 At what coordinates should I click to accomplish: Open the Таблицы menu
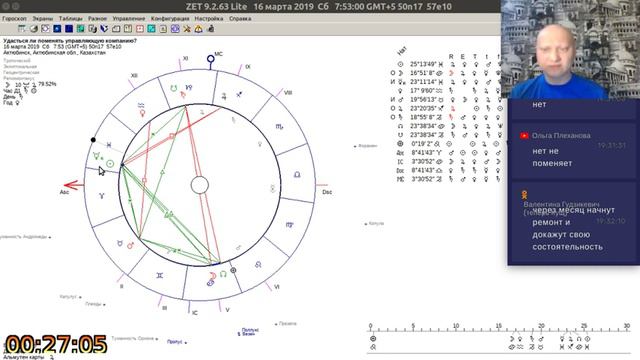pos(70,18)
